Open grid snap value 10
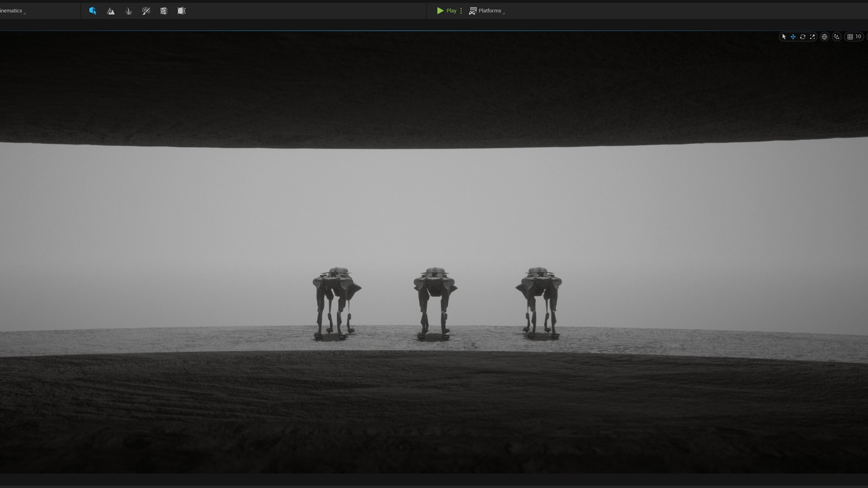Image resolution: width=868 pixels, height=488 pixels. (x=858, y=37)
